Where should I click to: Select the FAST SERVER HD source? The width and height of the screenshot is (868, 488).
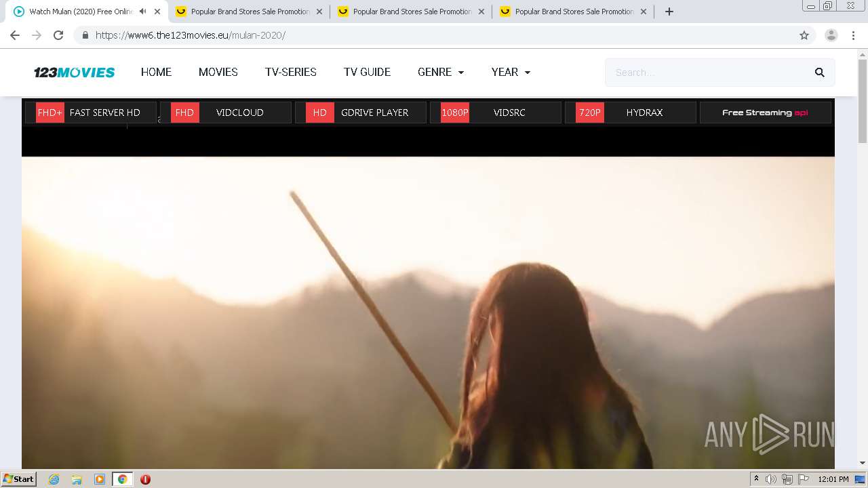pos(91,113)
